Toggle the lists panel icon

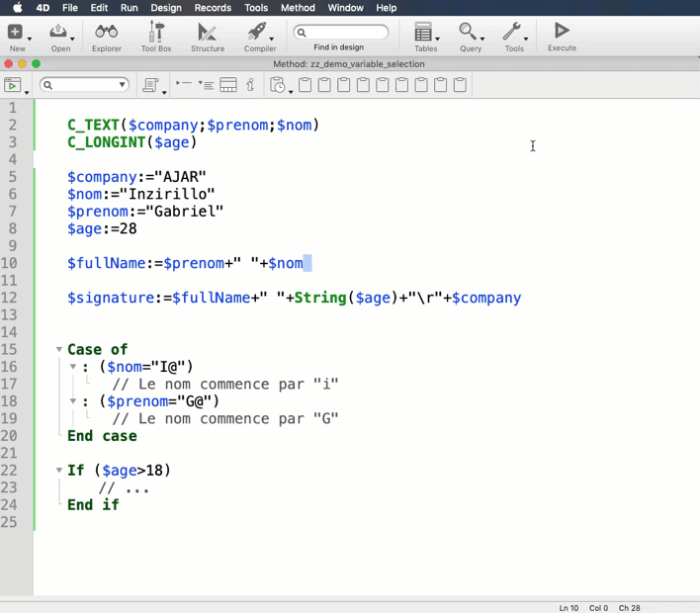pos(228,85)
